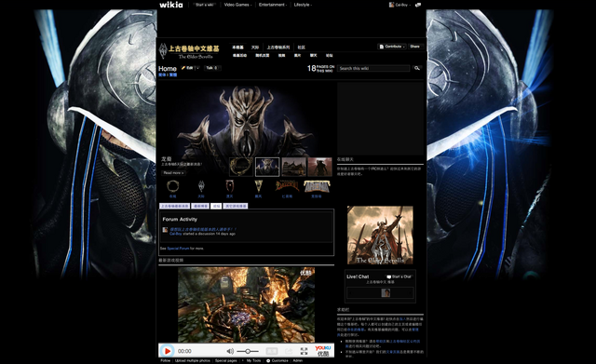This screenshot has width=596, height=364.
Task: Click the Wikia logo
Action: click(x=171, y=5)
